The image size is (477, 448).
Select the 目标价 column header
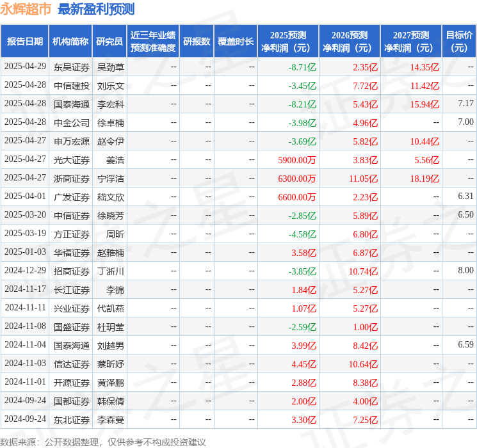tap(459, 41)
